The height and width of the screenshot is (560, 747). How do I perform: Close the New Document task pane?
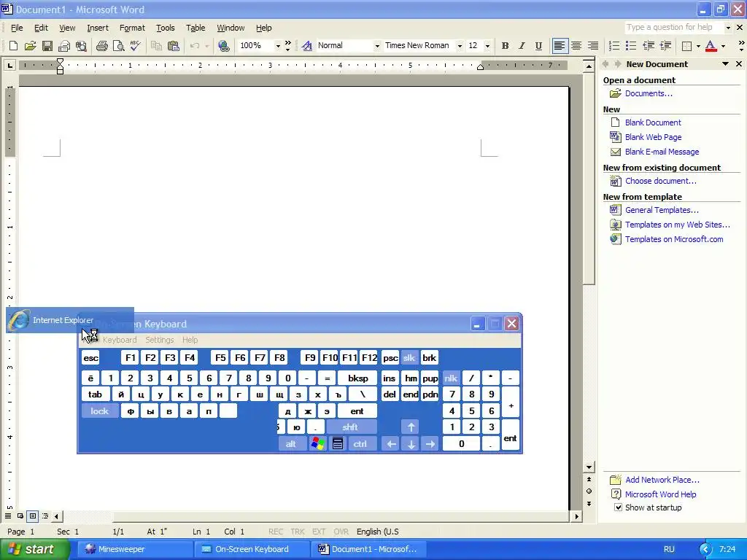(739, 64)
